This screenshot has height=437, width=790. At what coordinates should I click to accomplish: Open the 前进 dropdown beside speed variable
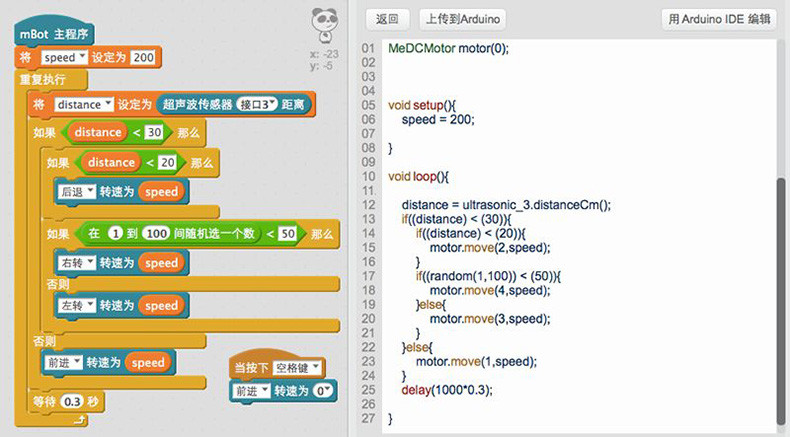(63, 362)
